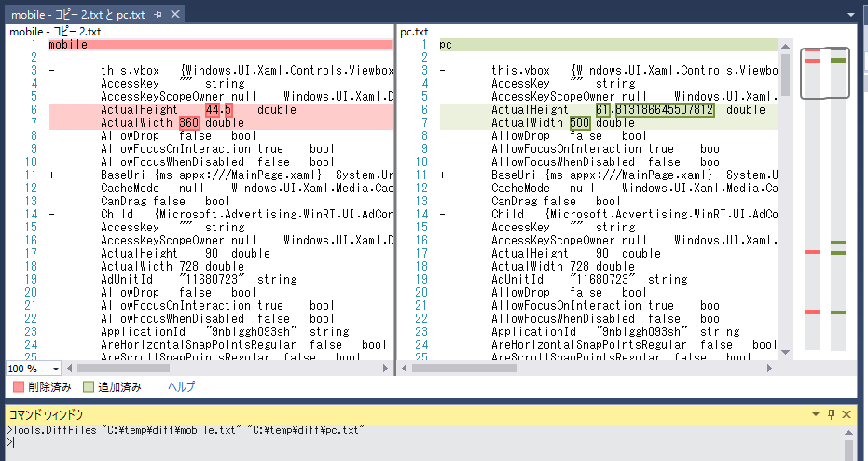The width and height of the screenshot is (868, 461).
Task: Click the viewport box in the diff overview map
Action: [825, 73]
